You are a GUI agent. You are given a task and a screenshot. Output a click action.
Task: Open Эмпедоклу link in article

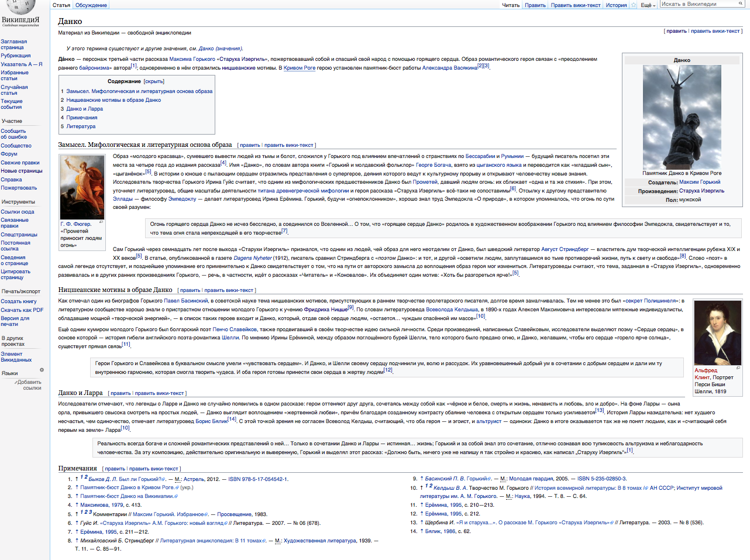tap(182, 199)
